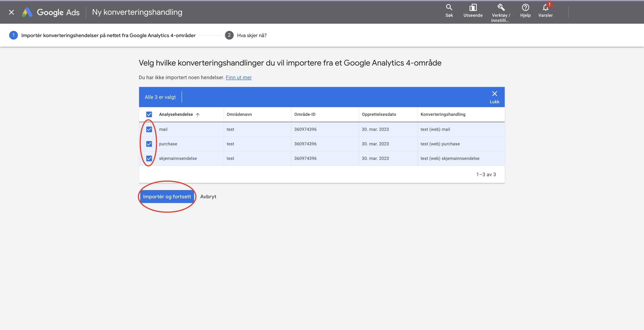
Task: Click the Konverteringshandling column header
Action: (x=443, y=114)
